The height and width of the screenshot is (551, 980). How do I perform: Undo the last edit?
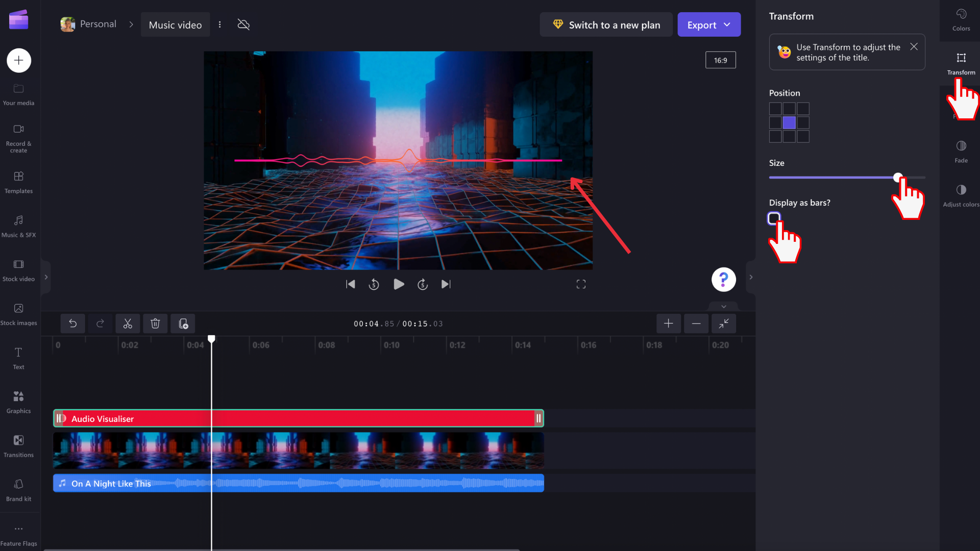coord(72,323)
